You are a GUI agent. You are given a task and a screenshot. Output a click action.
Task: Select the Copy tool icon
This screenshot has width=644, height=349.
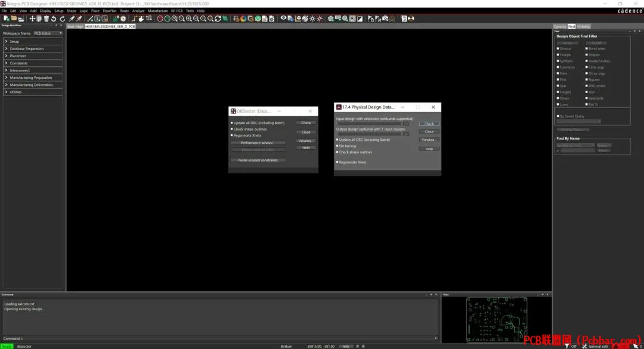39,18
